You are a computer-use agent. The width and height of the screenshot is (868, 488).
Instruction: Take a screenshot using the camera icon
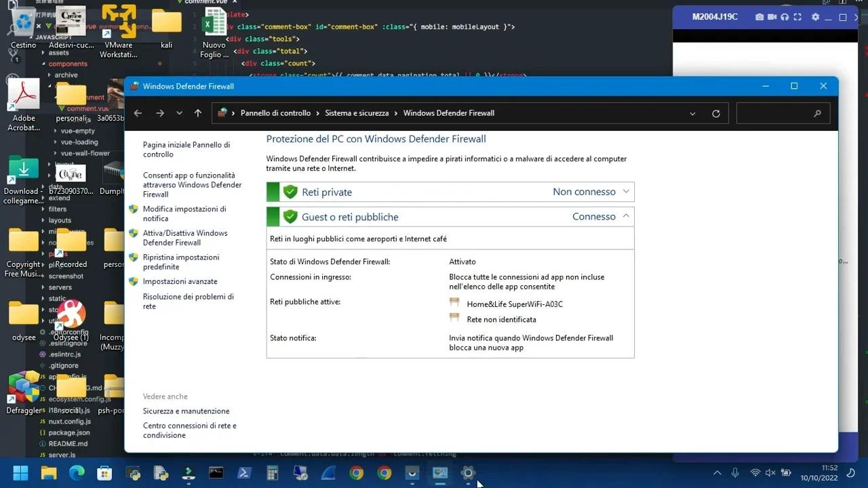pyautogui.click(x=759, y=17)
